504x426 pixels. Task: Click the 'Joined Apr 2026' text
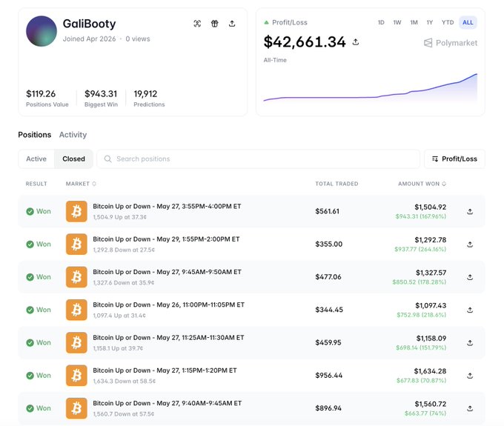[89, 39]
